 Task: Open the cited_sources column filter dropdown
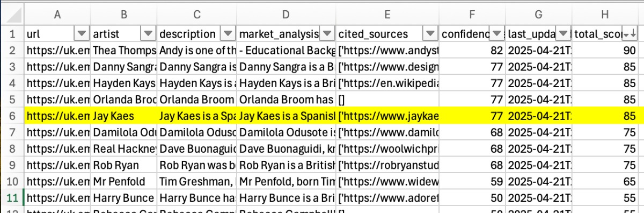coord(430,34)
